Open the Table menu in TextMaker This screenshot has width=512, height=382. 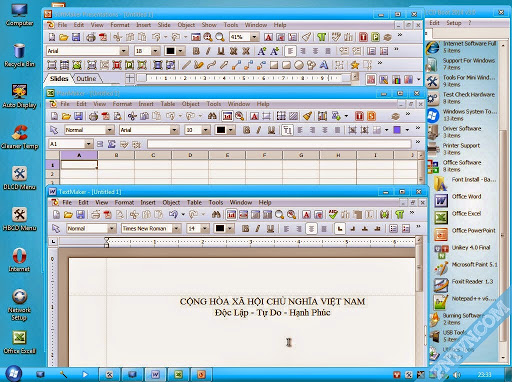point(194,202)
